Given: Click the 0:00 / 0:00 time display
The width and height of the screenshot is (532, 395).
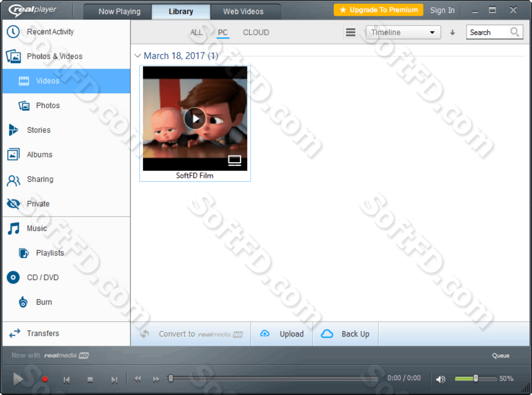Looking at the screenshot, I should [x=404, y=378].
